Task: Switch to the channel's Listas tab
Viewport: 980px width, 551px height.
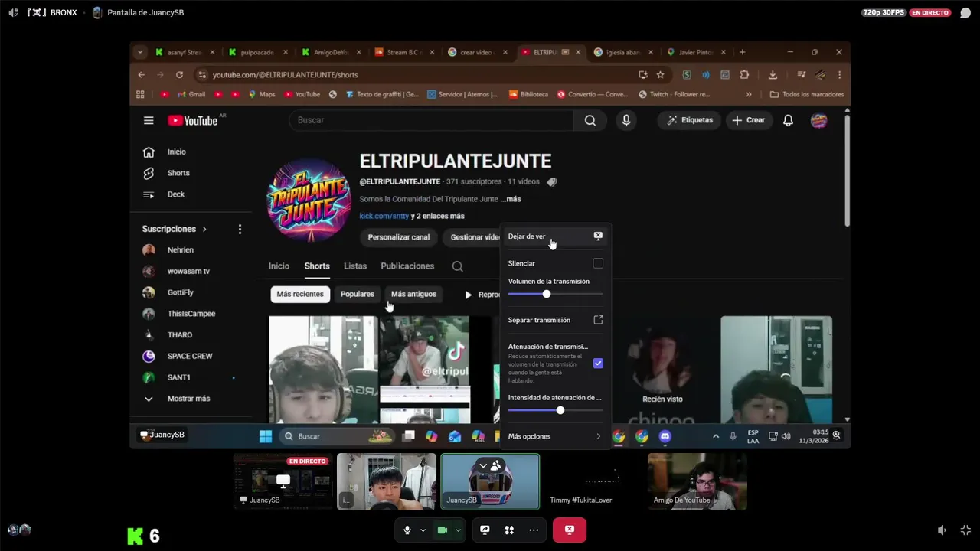Action: 355,266
